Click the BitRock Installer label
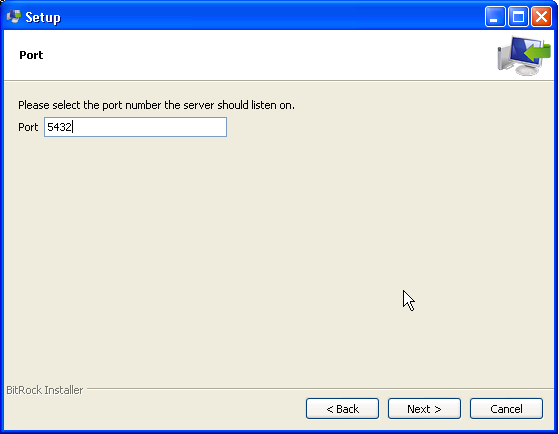 click(x=45, y=390)
